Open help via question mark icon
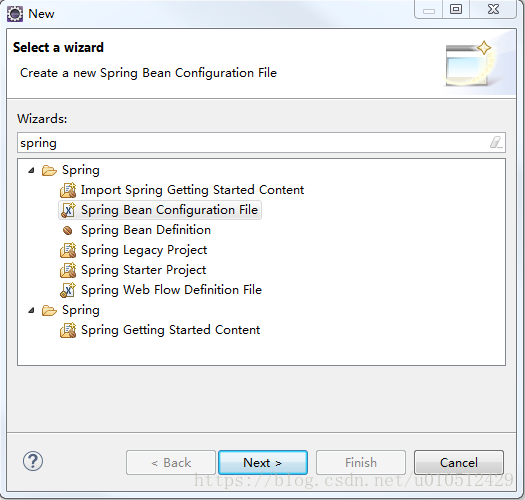Viewport: 525px width, 500px height. [x=33, y=461]
